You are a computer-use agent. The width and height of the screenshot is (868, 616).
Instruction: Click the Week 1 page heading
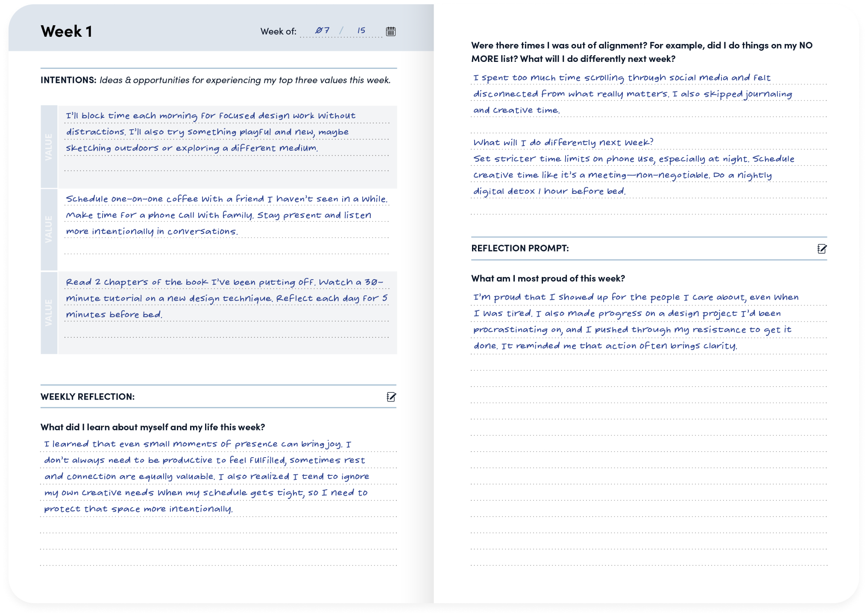click(x=67, y=31)
